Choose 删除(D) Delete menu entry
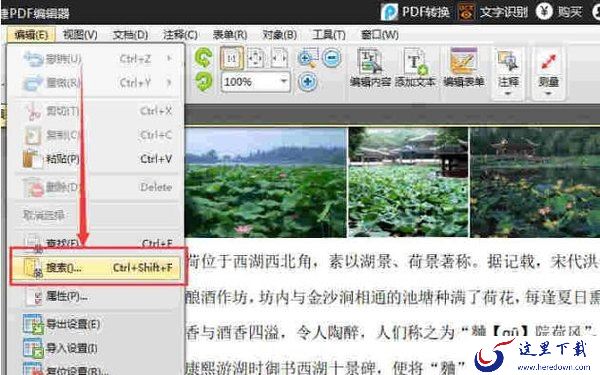 click(96, 188)
